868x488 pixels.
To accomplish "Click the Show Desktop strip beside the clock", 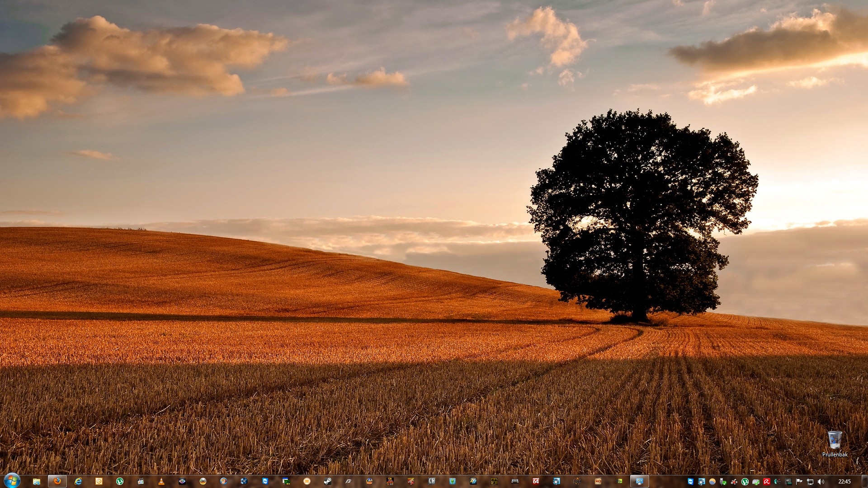I will coord(864,482).
